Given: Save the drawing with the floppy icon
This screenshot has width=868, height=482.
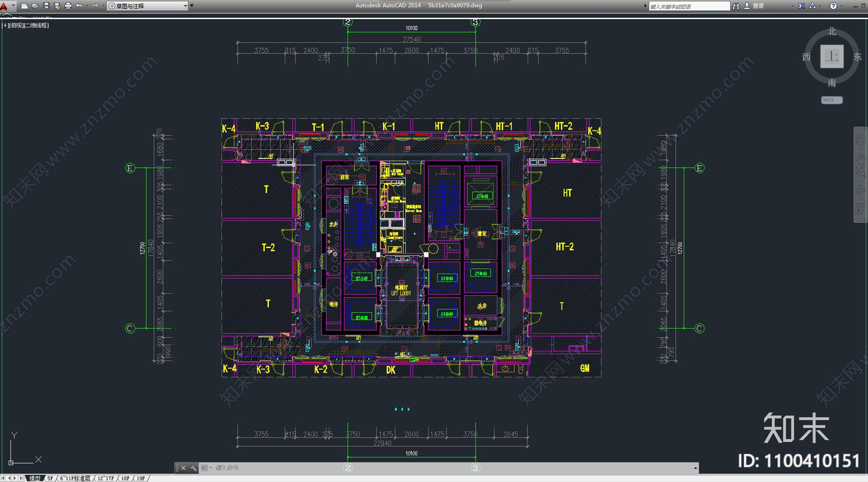Looking at the screenshot, I should pyautogui.click(x=46, y=6).
